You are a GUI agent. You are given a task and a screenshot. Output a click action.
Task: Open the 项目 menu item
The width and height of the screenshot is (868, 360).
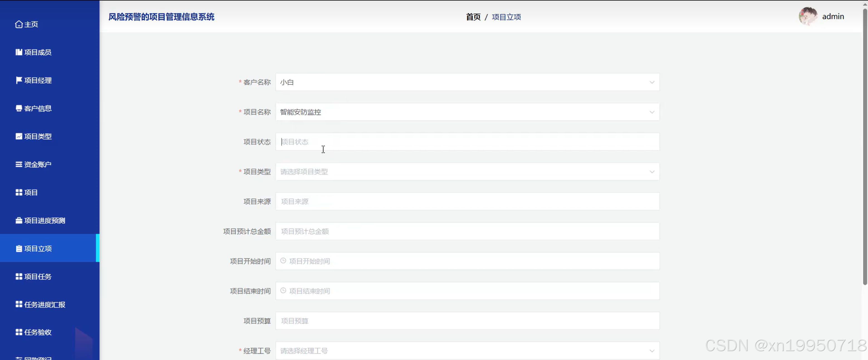(50, 192)
